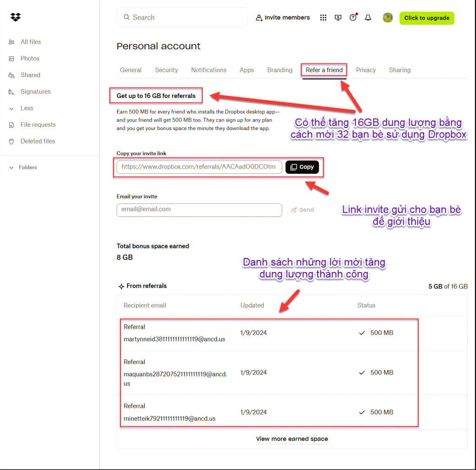Click the 5 GB of 16 GB text
Screen dimensions: 476x470
click(448, 287)
